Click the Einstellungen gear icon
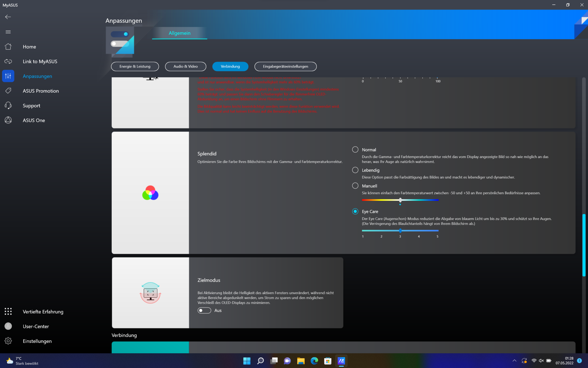The width and height of the screenshot is (588, 368). point(8,341)
